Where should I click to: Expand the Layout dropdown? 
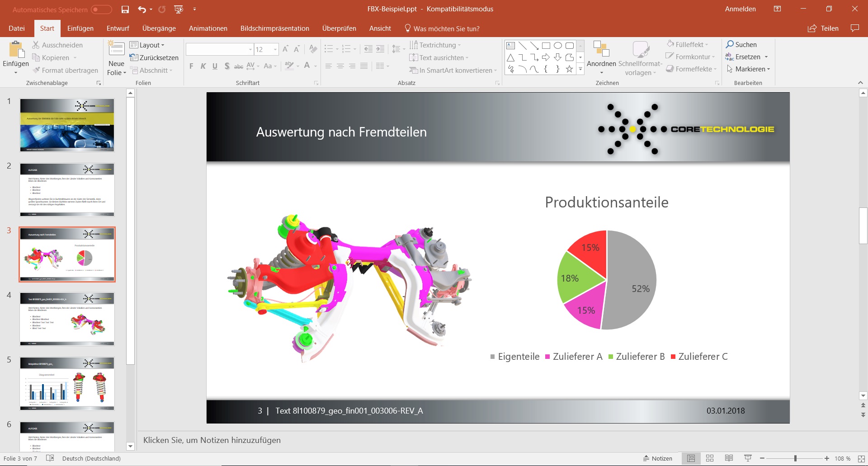coord(147,45)
